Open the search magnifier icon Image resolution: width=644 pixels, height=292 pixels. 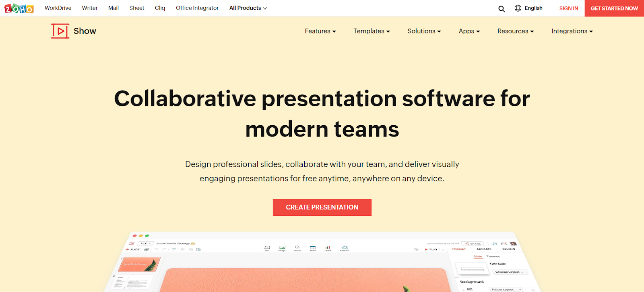(x=502, y=8)
